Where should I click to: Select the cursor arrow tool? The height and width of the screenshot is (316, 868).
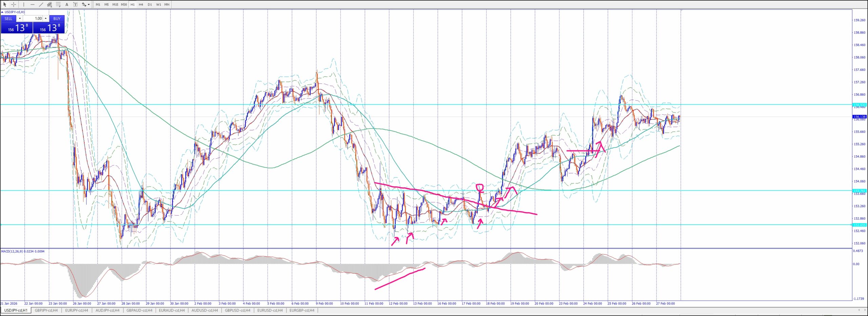[x=5, y=4]
